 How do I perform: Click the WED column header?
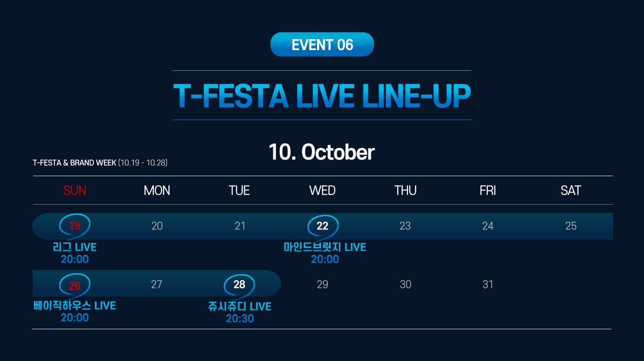click(322, 190)
